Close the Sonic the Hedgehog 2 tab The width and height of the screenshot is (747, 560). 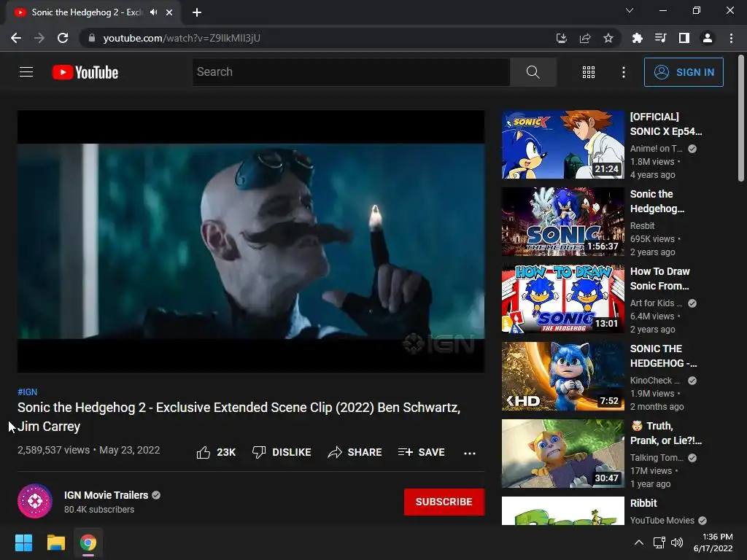point(169,12)
